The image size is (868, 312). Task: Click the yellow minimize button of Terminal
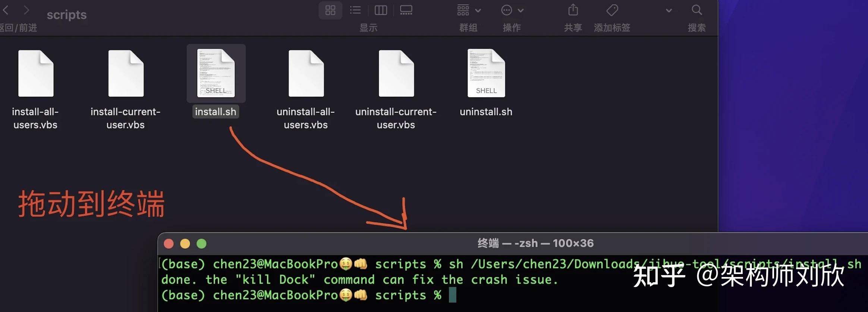coord(185,243)
